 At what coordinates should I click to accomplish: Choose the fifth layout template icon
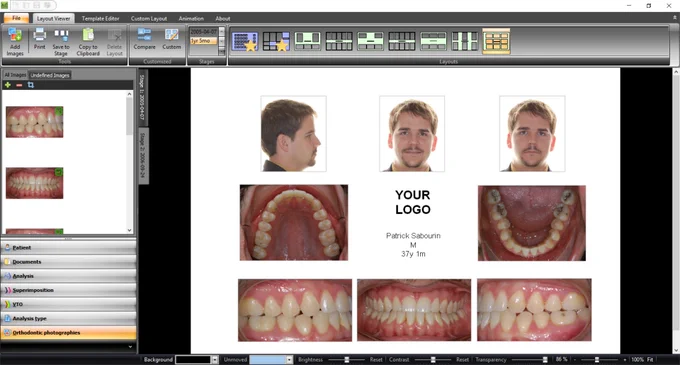coord(370,41)
